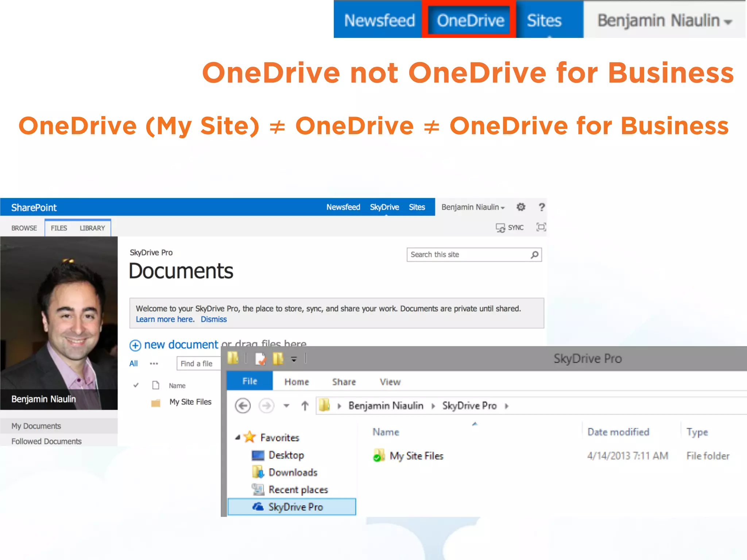Image resolution: width=747 pixels, height=560 pixels.
Task: Switch to the LIBRARY ribbon tab
Action: [92, 228]
